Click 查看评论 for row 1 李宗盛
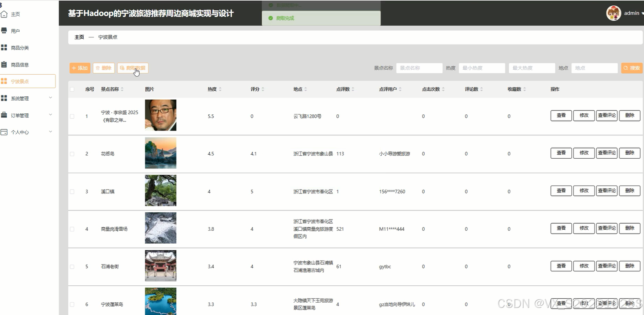This screenshot has width=644, height=315. coord(607,116)
